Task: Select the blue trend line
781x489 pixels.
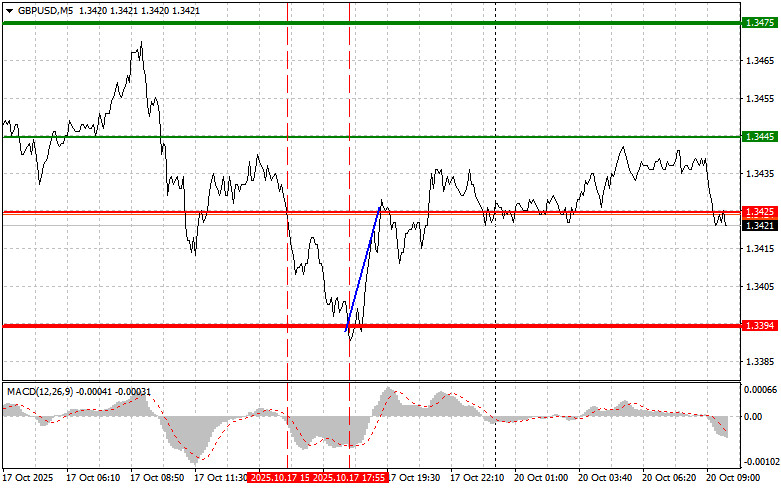Action: pos(363,267)
